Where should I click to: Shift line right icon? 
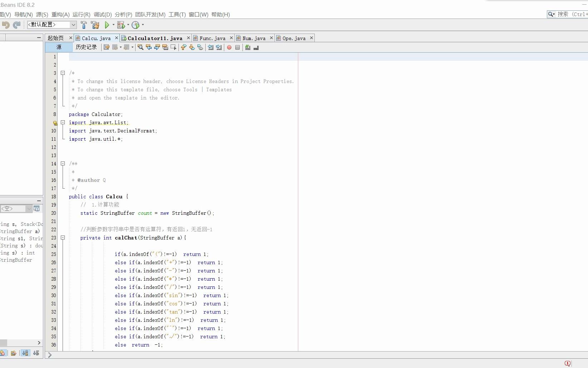click(x=219, y=47)
